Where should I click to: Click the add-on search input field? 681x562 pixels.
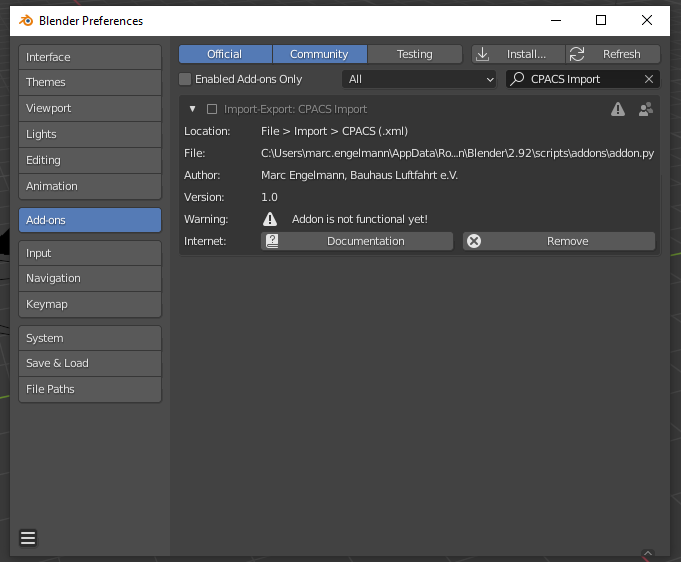click(583, 79)
